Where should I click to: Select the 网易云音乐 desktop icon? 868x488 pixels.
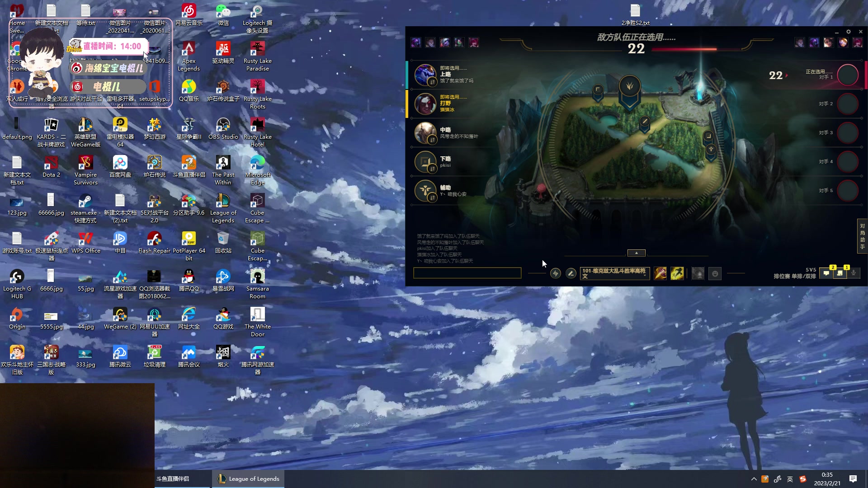[189, 15]
